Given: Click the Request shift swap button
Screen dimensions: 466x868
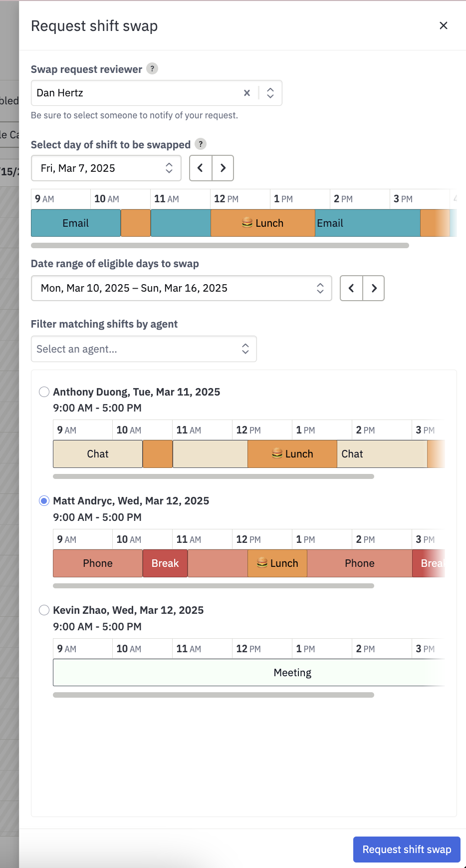Looking at the screenshot, I should [x=407, y=850].
